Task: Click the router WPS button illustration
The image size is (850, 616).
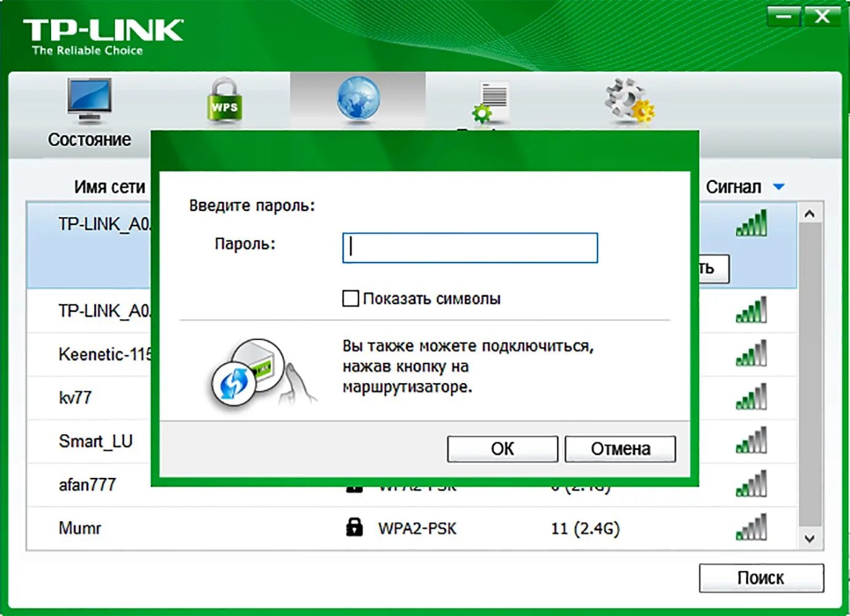Action: (262, 374)
